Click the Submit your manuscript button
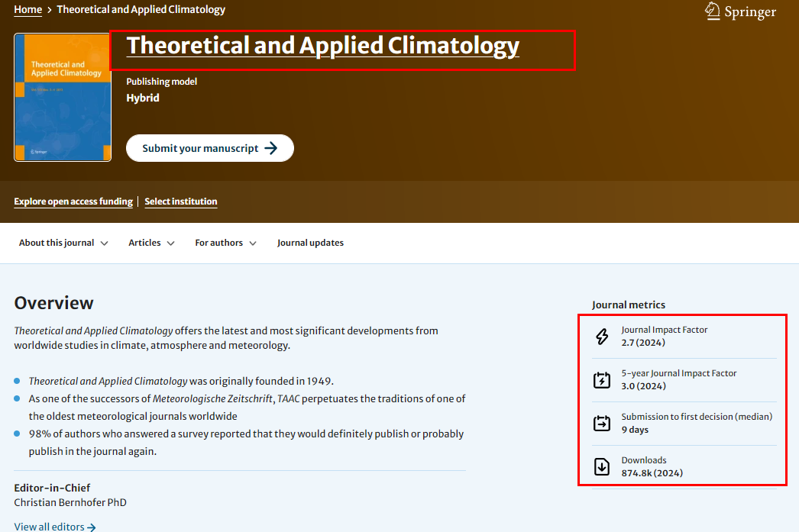799x532 pixels. pyautogui.click(x=210, y=148)
